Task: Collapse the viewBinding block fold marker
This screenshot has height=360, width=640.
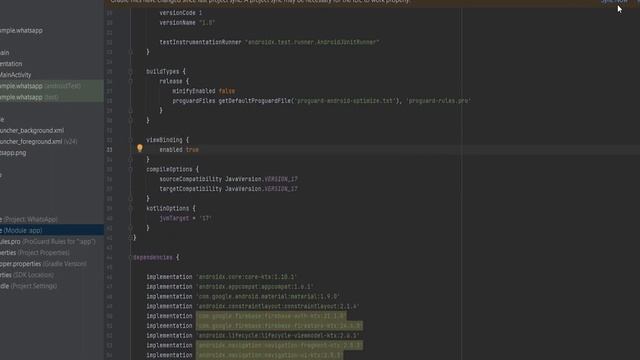Action: click(131, 140)
